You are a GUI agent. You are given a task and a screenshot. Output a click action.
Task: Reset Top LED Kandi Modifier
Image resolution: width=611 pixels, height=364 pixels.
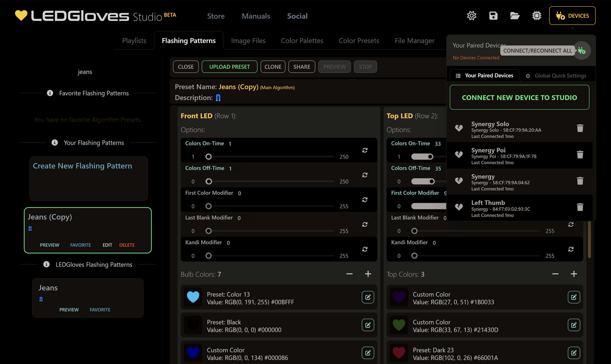[x=571, y=249]
